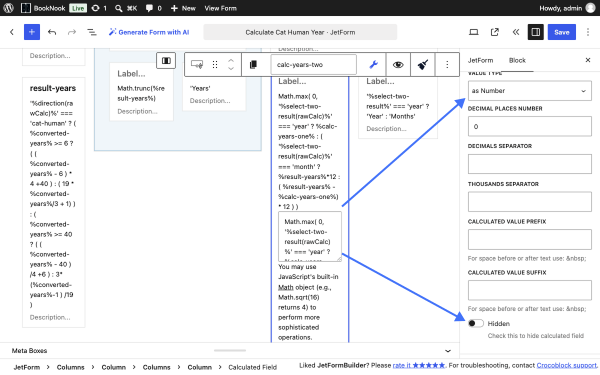This screenshot has width=600, height=375.
Task: Click the Calculated Value Suffix input
Action: [x=530, y=290]
